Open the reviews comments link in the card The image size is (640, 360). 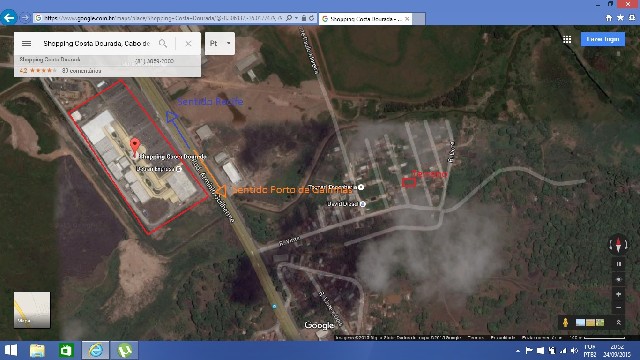pyautogui.click(x=81, y=71)
